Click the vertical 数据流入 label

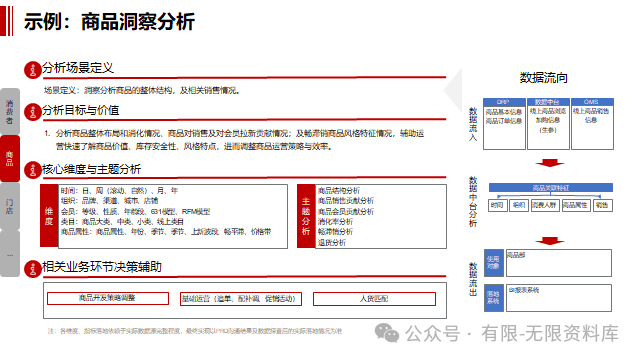(x=473, y=124)
